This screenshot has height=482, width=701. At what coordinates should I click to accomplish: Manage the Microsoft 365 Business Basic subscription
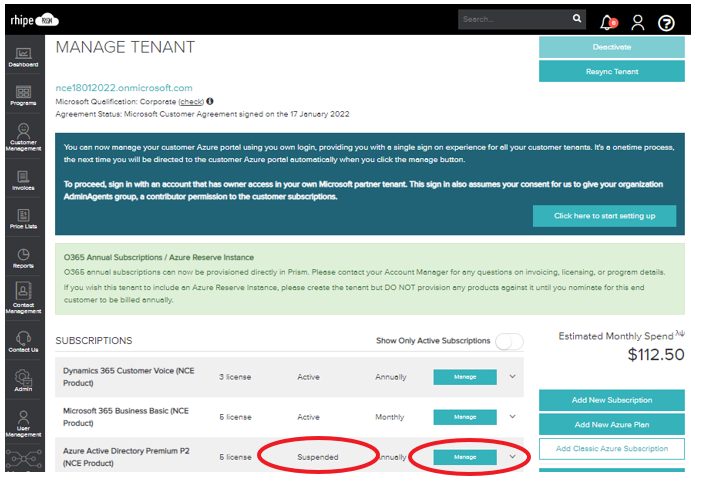pyautogui.click(x=465, y=417)
